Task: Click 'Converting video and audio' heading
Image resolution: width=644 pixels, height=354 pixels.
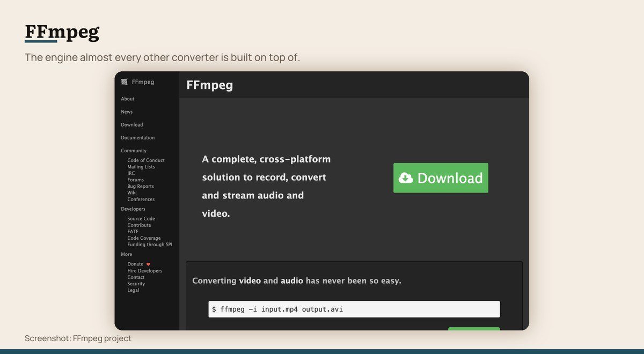Action: tap(297, 281)
